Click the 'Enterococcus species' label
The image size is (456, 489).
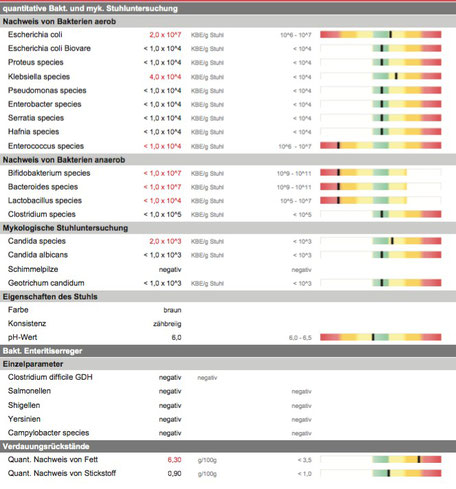tap(46, 146)
